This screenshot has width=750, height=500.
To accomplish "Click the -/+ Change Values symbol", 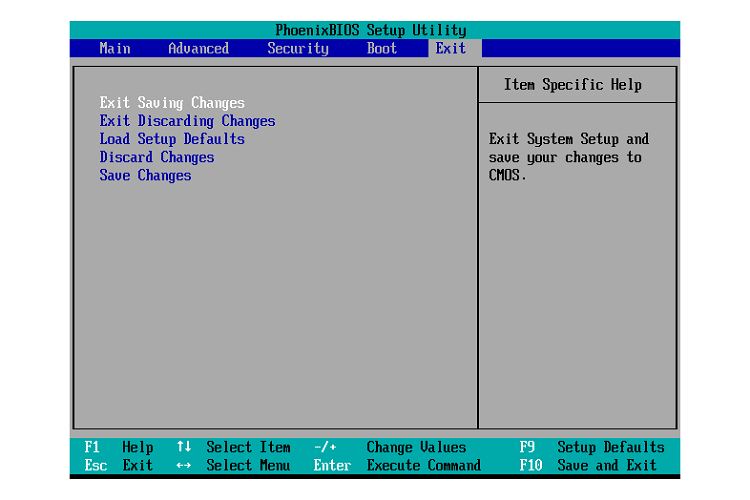I will tap(325, 447).
